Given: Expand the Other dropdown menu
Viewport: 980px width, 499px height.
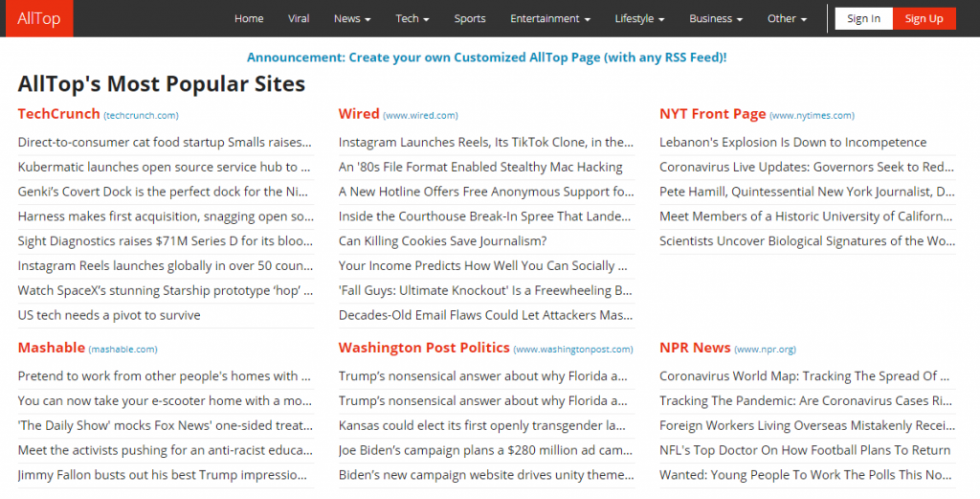Looking at the screenshot, I should [787, 19].
